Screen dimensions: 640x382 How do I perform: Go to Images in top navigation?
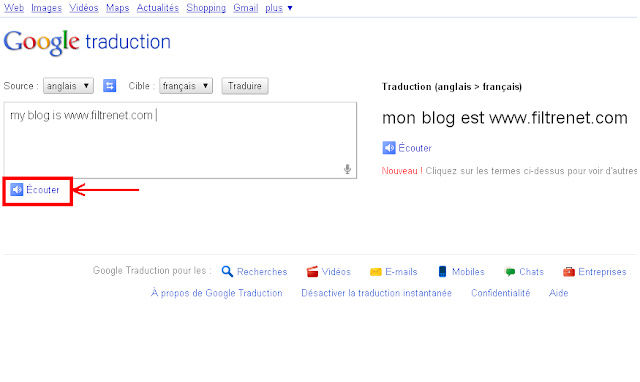46,8
